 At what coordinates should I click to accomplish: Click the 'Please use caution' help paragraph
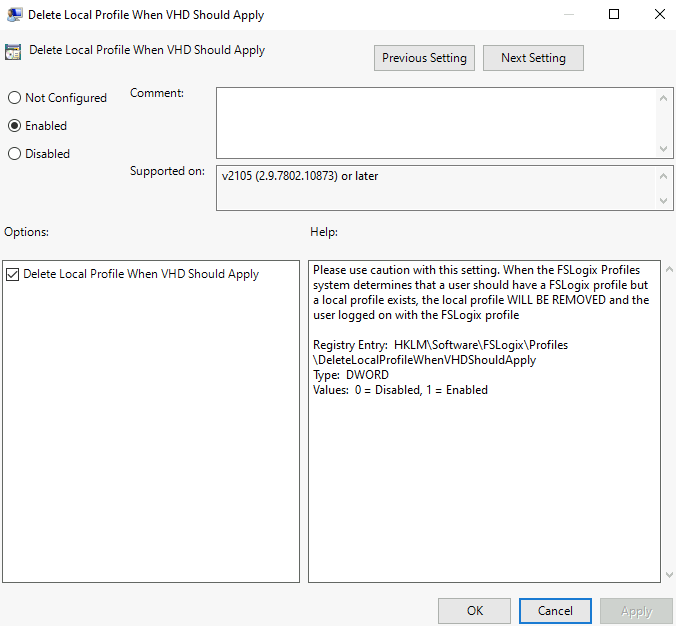click(481, 292)
